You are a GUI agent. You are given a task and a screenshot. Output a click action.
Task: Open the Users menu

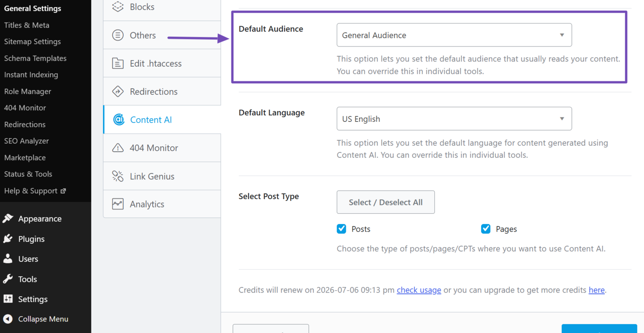point(46,259)
